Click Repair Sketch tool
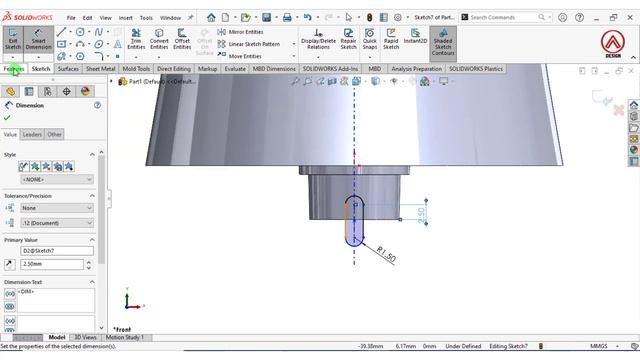Image resolution: width=640 pixels, height=360 pixels. (349, 39)
